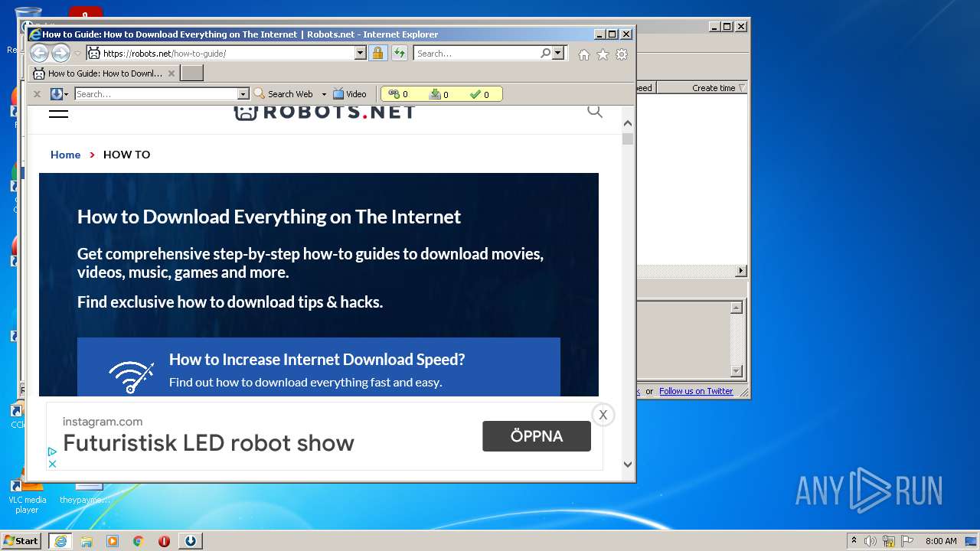
Task: Open the padlock security report icon
Action: pos(377,53)
